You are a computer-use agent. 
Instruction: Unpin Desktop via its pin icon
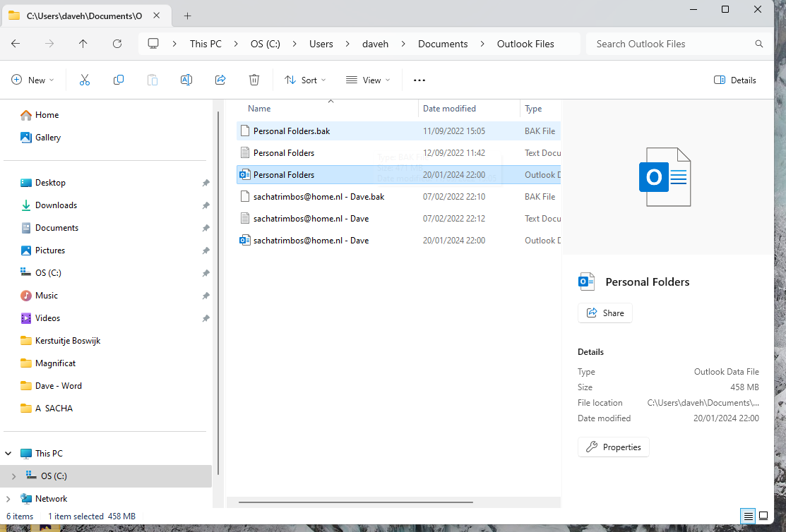tap(206, 183)
